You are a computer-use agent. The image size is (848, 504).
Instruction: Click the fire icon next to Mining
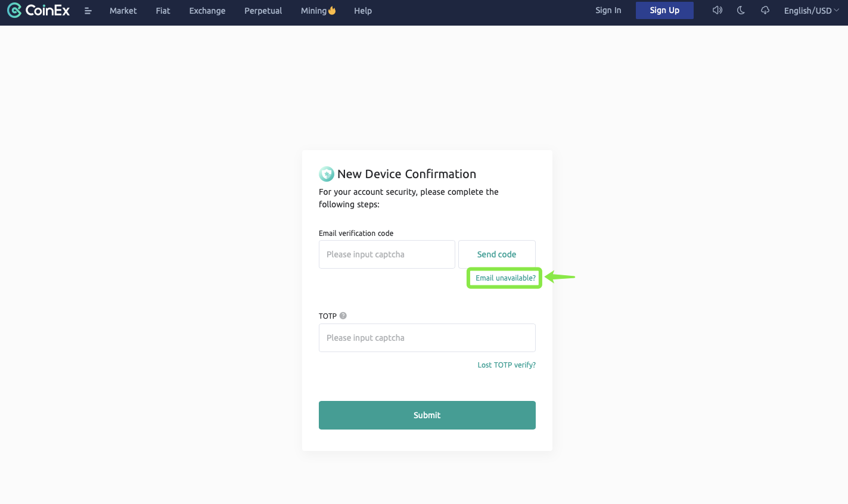331,10
